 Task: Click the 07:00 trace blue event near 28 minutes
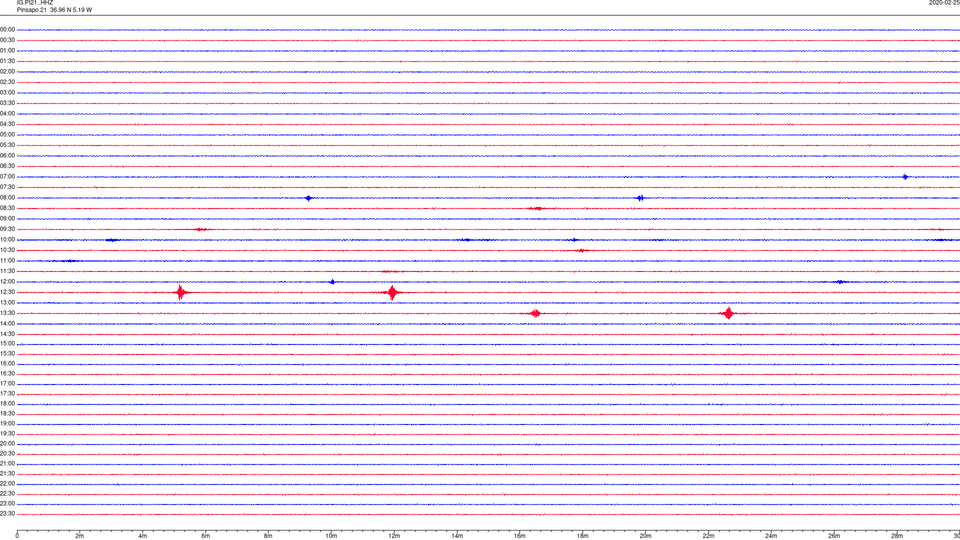[905, 177]
